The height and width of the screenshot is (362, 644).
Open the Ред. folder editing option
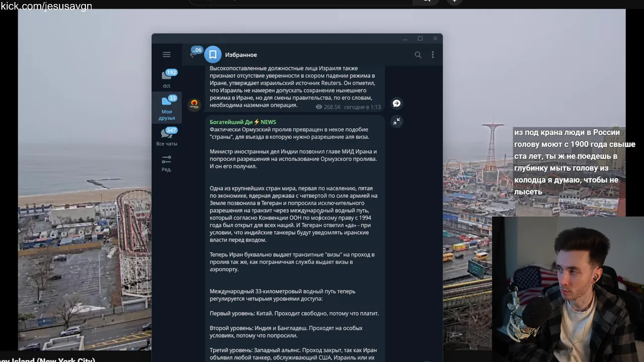(x=167, y=163)
